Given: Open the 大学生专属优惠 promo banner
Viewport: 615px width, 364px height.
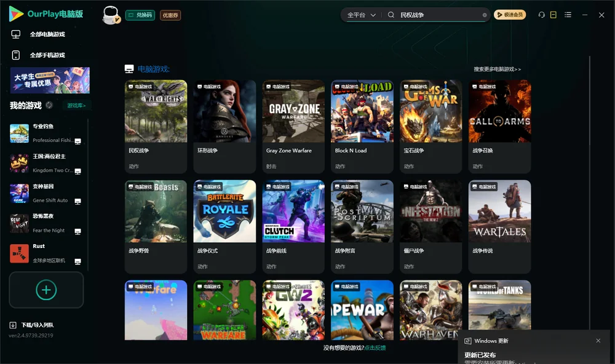Looking at the screenshot, I should (x=50, y=81).
